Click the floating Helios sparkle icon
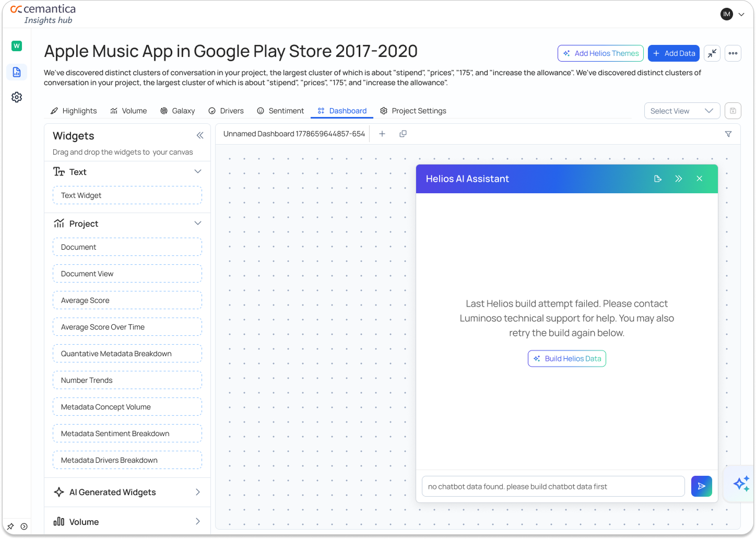 click(741, 484)
